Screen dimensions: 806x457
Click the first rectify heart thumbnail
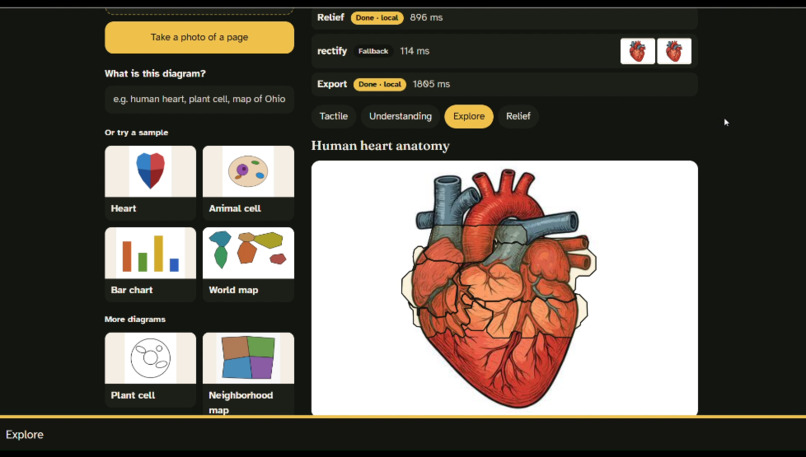pos(637,51)
